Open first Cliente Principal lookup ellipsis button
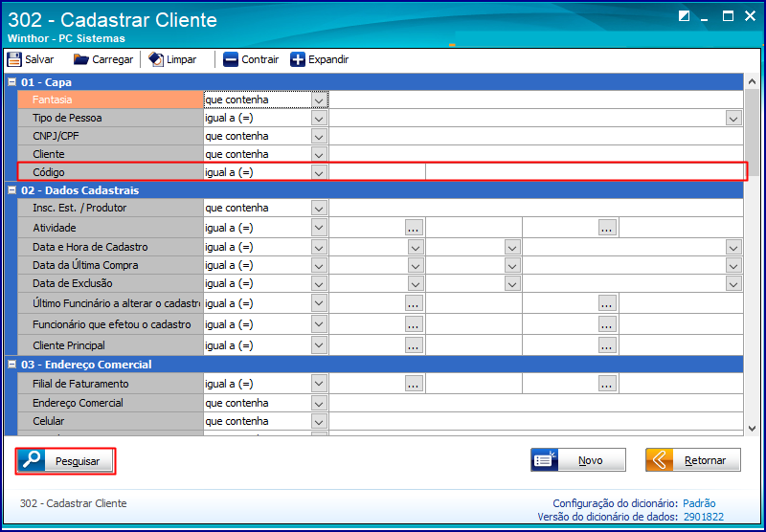The height and width of the screenshot is (532, 766). 414,345
